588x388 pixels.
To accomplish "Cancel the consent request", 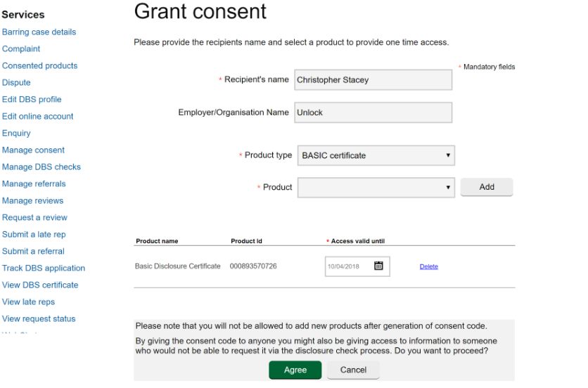I will 353,370.
